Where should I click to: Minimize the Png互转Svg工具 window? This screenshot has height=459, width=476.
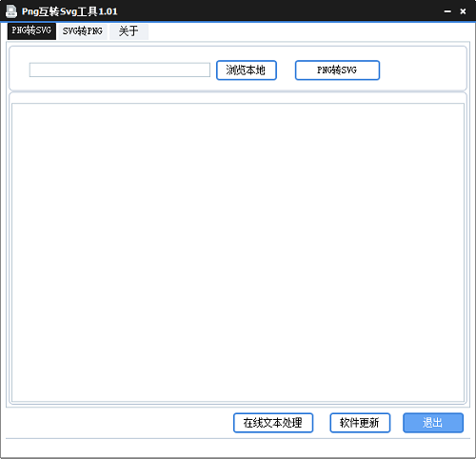[447, 11]
